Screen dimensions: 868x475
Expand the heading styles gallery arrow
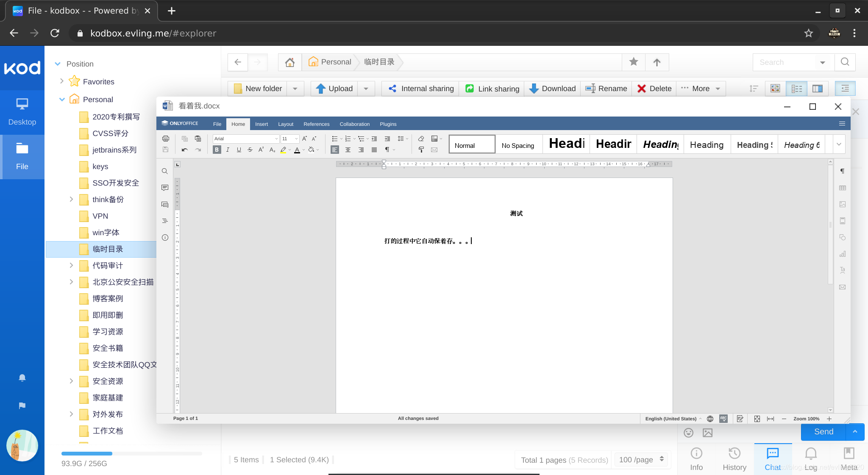(839, 144)
